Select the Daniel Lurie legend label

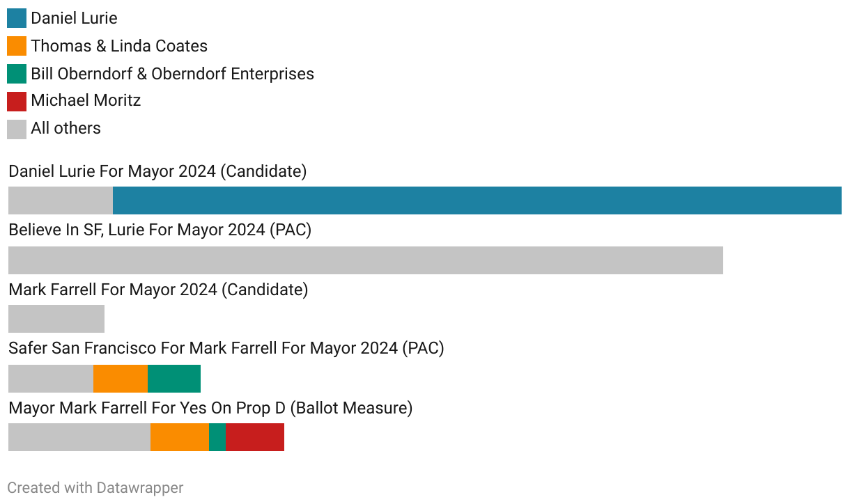point(74,18)
